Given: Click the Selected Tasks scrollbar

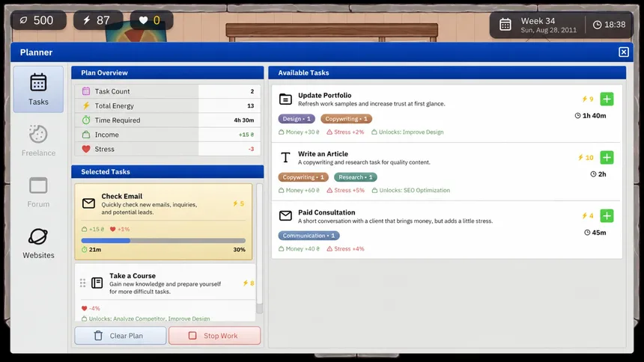Looking at the screenshot, I should [x=259, y=249].
